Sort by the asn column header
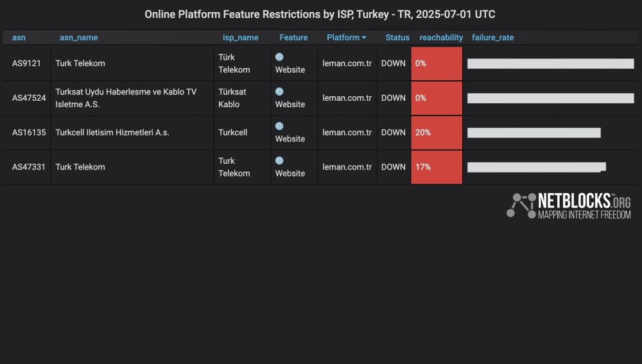This screenshot has width=642, height=364. click(19, 38)
